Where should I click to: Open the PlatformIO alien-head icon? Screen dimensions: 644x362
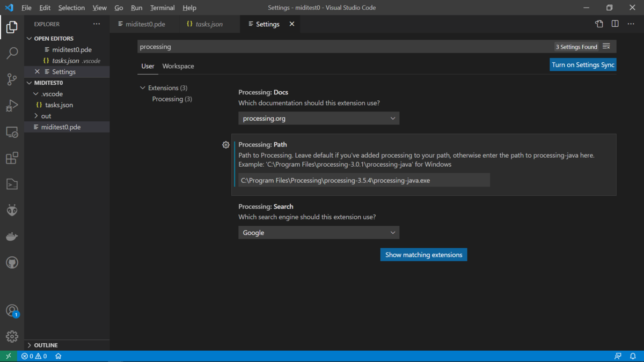tap(12, 211)
